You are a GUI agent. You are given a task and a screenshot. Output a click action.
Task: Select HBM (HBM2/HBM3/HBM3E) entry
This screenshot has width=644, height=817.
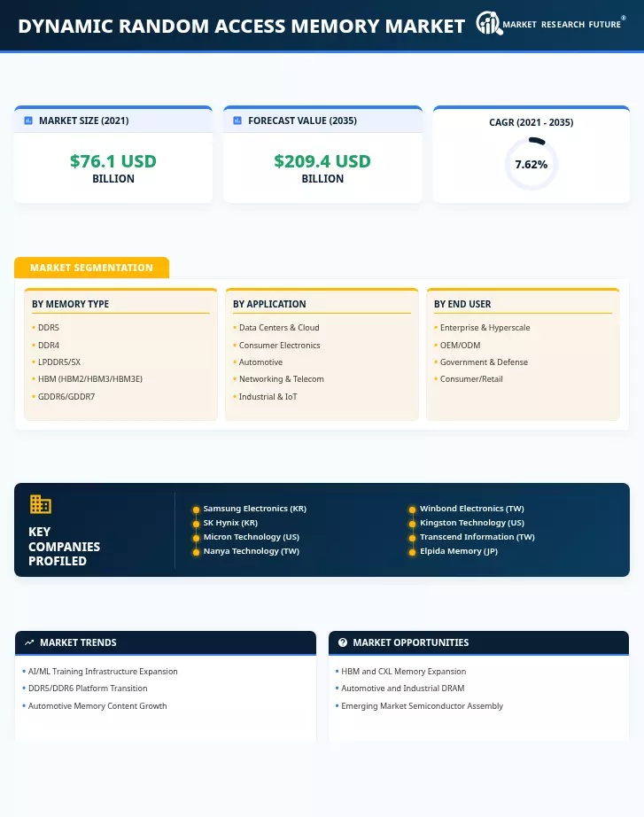click(x=90, y=378)
